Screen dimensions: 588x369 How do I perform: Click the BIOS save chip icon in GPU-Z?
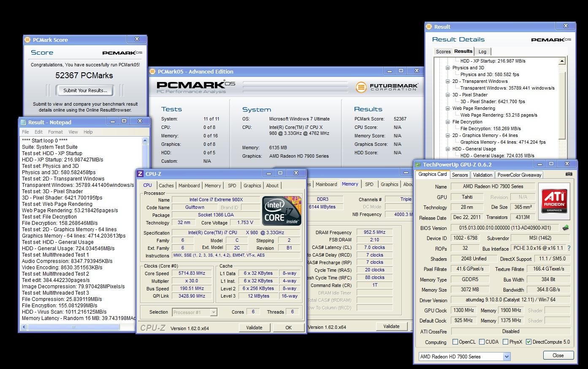(566, 227)
